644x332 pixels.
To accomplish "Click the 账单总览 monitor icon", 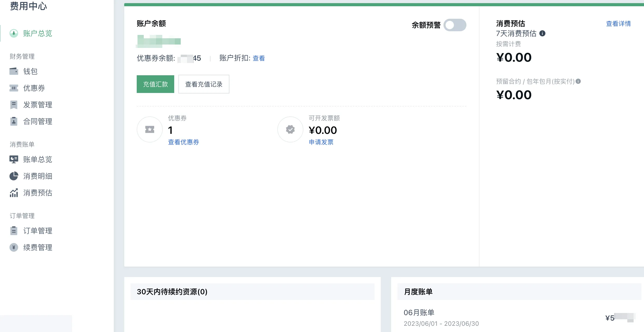I will point(14,159).
